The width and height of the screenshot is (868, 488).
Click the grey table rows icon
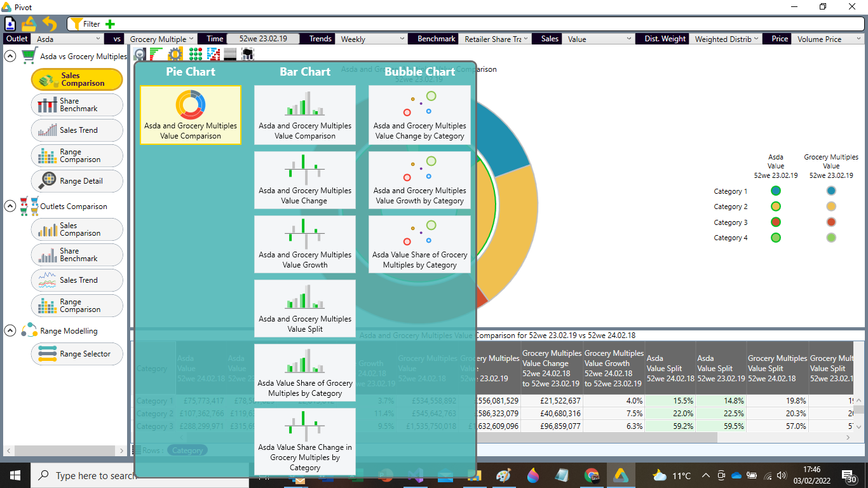tap(230, 55)
